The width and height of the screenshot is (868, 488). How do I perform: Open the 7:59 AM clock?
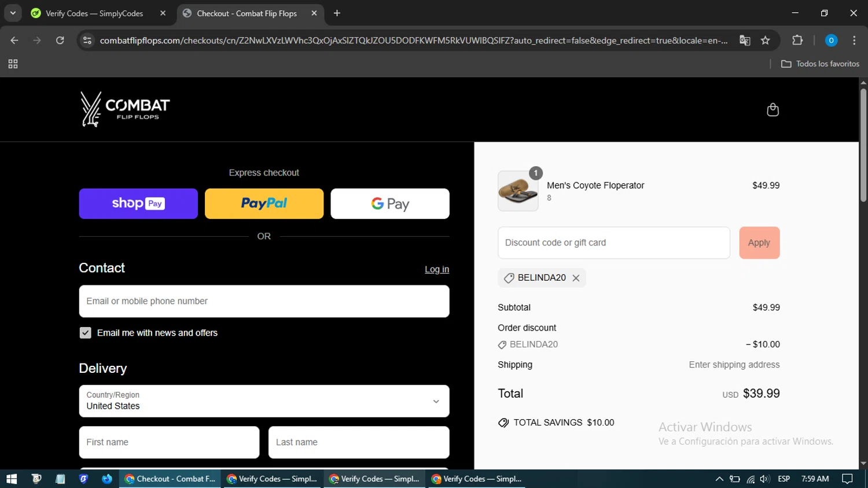coord(815,479)
